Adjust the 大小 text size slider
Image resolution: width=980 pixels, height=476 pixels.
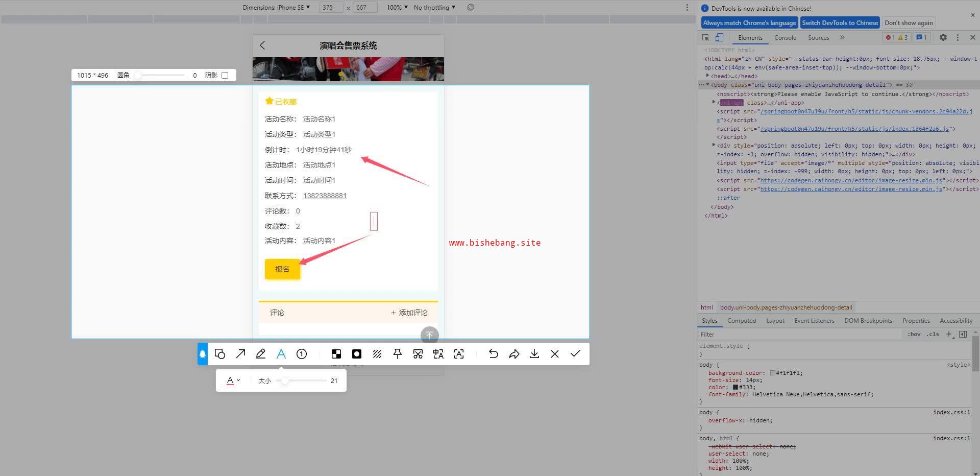(x=285, y=380)
